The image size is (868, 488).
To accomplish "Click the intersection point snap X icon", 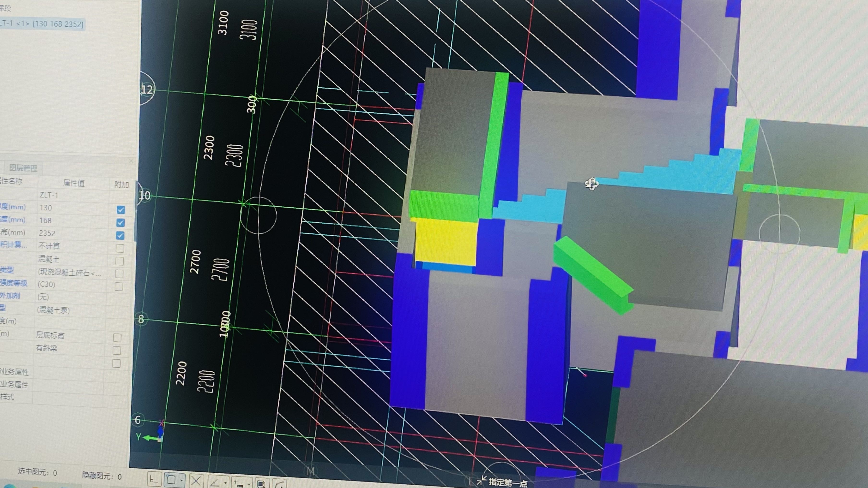I will 196,481.
